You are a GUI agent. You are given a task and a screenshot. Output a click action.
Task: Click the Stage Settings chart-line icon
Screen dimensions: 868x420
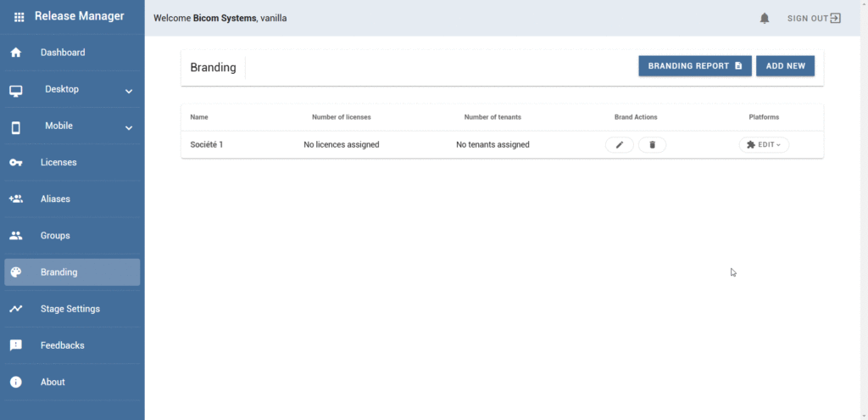(x=16, y=309)
